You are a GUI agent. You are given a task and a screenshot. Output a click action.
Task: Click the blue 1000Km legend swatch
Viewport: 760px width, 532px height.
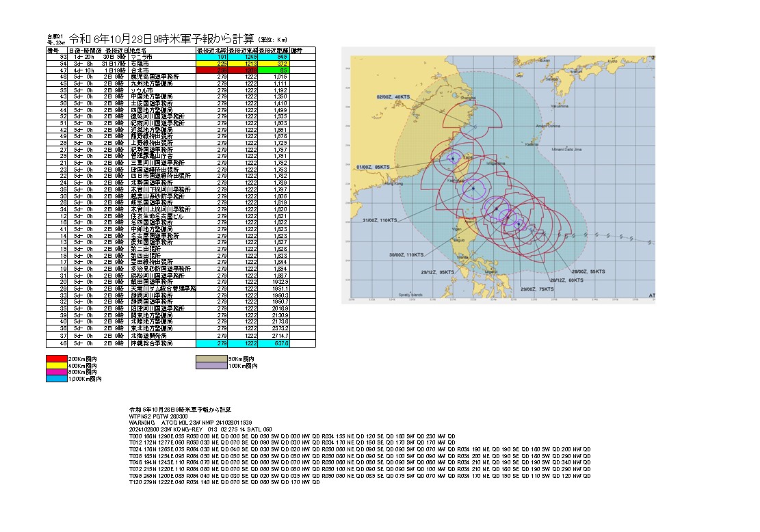click(57, 379)
